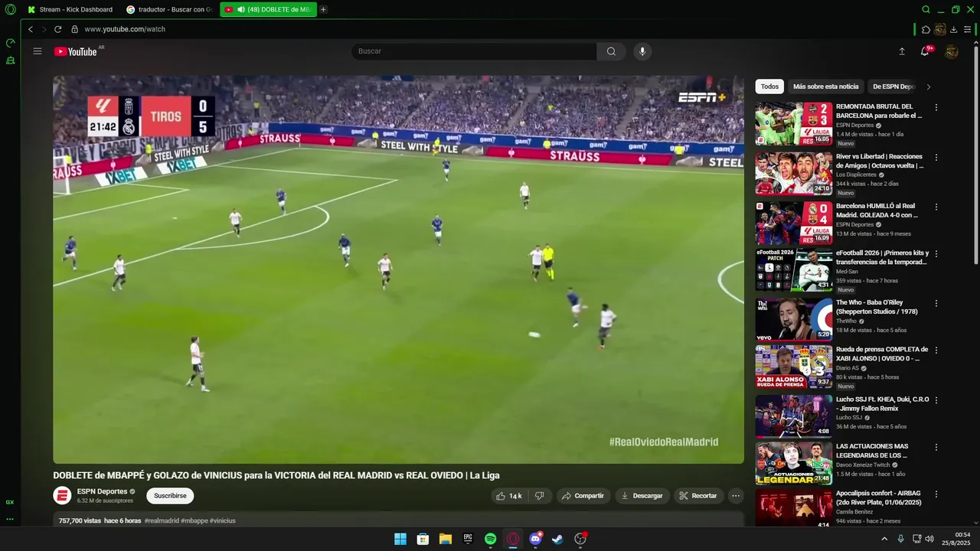Open GX Corner at sidebar bottom
Image resolution: width=980 pixels, height=551 pixels.
point(10,502)
